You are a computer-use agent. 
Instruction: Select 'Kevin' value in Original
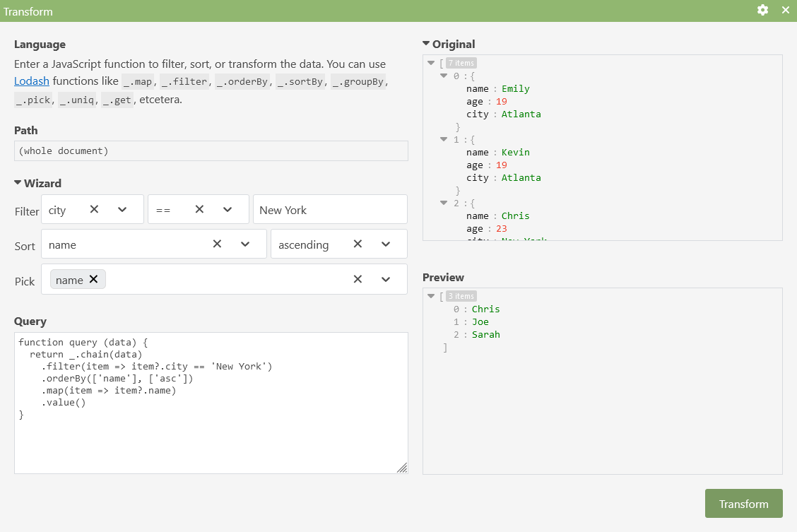click(x=515, y=152)
